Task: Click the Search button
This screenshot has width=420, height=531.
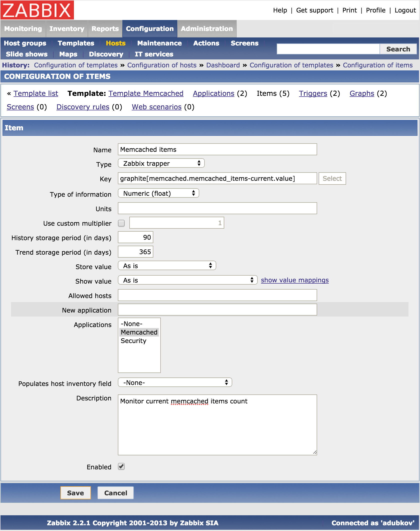Action: [x=398, y=49]
